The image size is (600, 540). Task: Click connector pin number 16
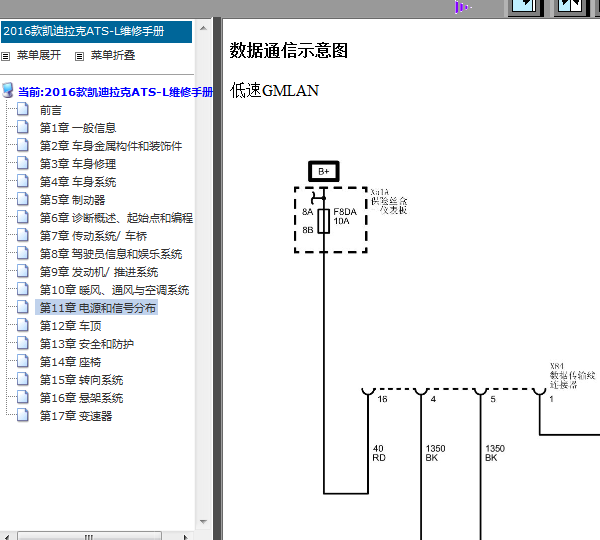pyautogui.click(x=382, y=399)
